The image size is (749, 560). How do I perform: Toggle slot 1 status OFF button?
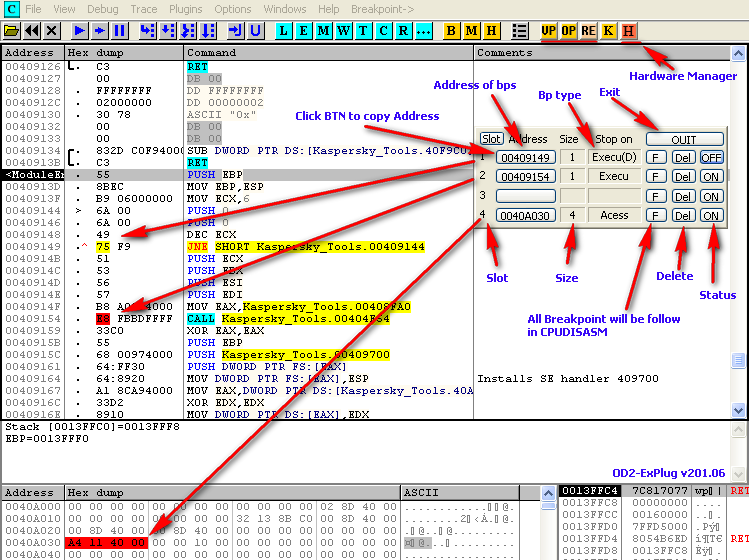(711, 157)
